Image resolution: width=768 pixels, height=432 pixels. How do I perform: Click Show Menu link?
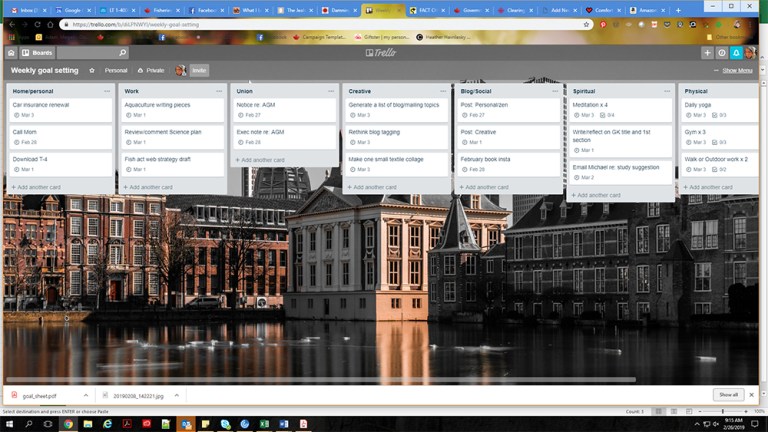point(737,71)
